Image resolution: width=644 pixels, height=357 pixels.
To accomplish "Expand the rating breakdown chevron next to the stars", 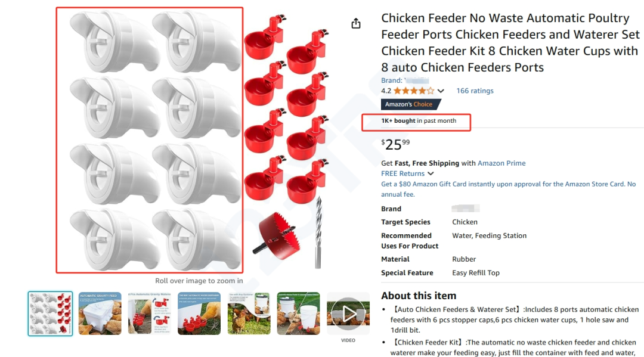I will [441, 91].
